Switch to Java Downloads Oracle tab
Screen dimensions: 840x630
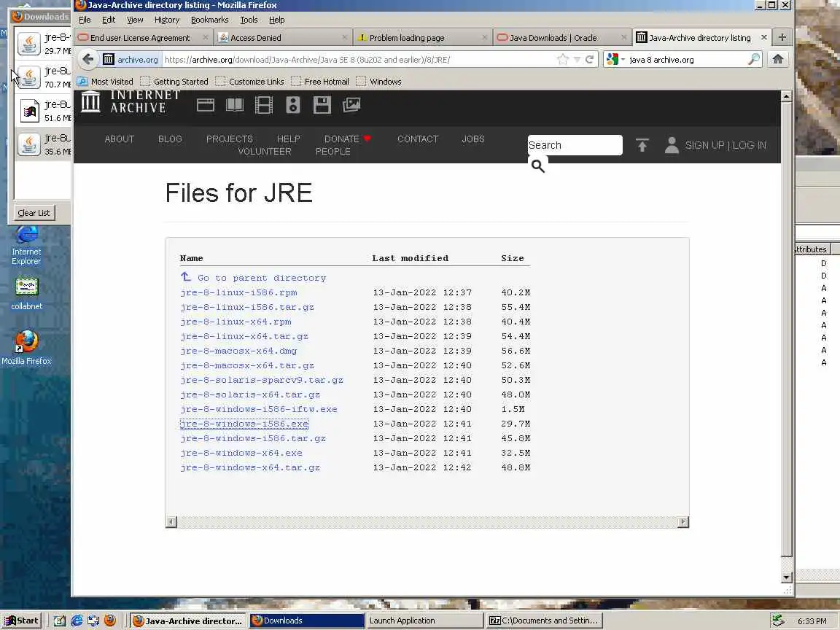[553, 38]
